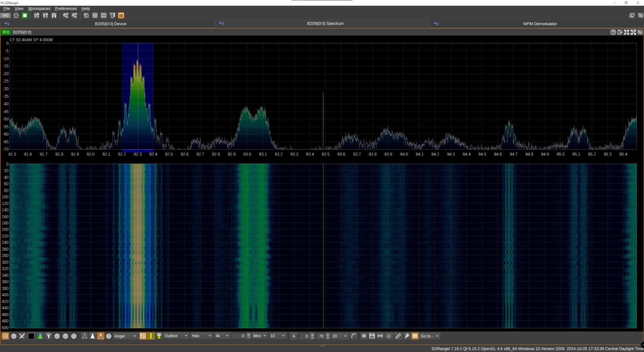Click the star configuration presets icon

click(x=16, y=15)
